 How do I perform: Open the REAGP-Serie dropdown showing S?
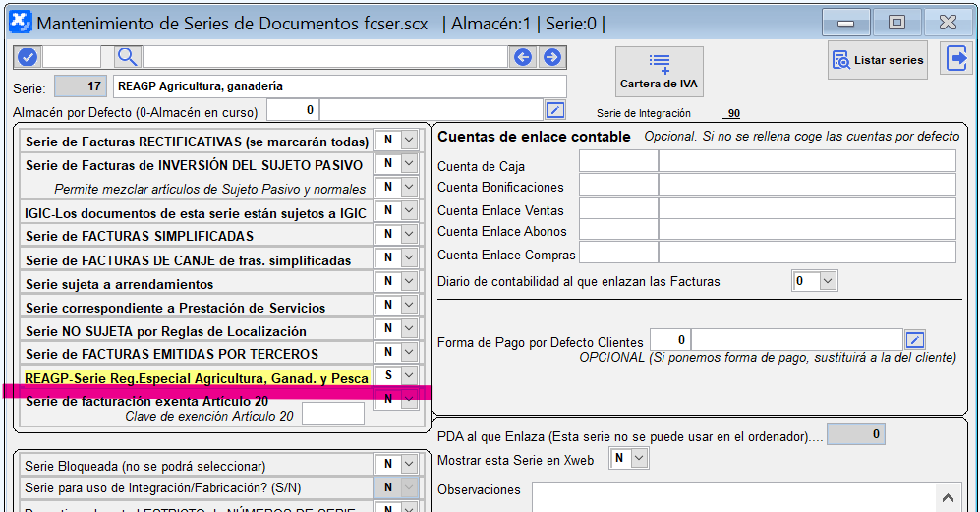click(410, 376)
